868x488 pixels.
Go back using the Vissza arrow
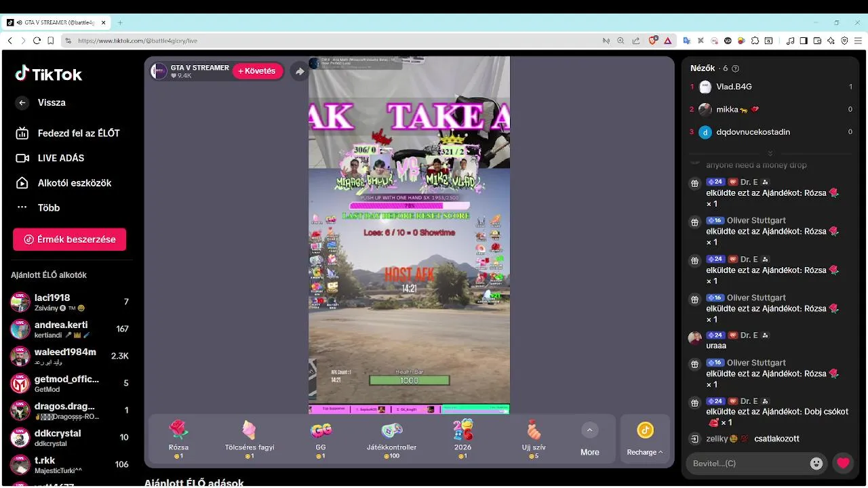(22, 103)
